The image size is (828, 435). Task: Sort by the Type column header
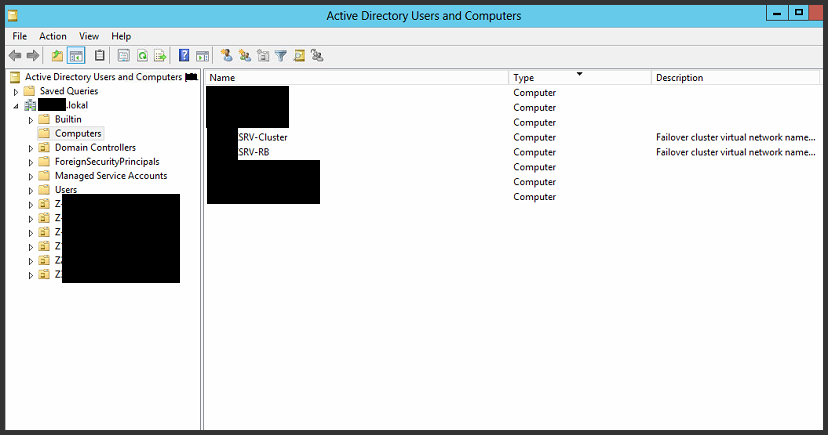[x=580, y=78]
